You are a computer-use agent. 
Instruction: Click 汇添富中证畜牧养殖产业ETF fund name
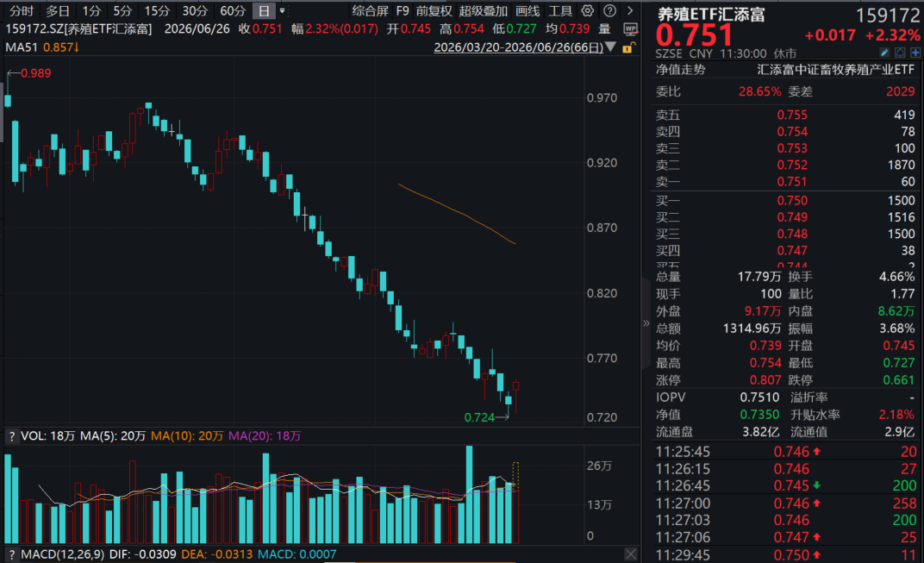835,70
